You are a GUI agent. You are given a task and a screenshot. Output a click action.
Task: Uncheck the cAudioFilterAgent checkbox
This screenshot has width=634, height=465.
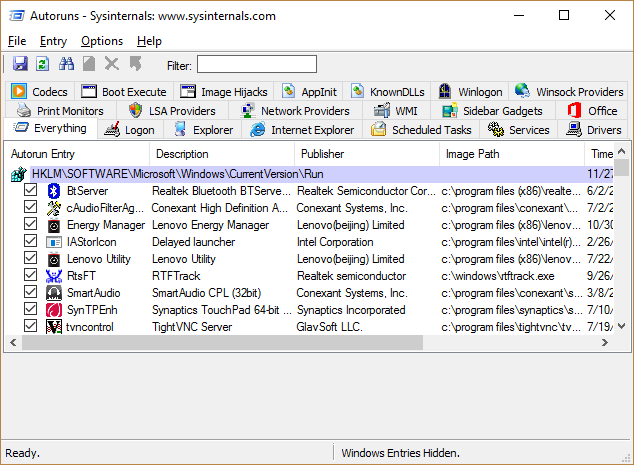click(x=30, y=207)
